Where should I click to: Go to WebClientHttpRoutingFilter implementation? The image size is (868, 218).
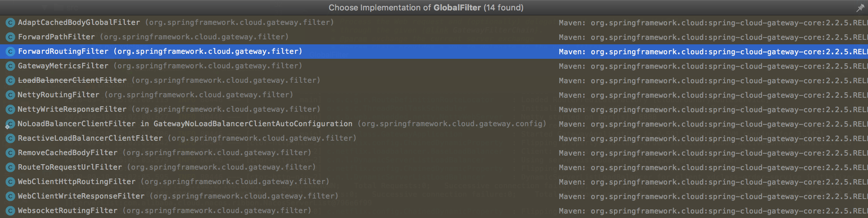76,182
